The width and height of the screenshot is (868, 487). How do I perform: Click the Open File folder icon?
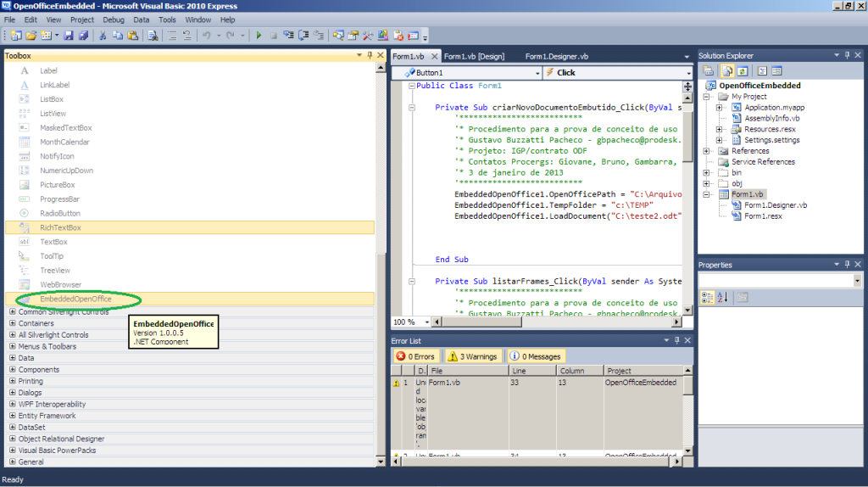31,36
